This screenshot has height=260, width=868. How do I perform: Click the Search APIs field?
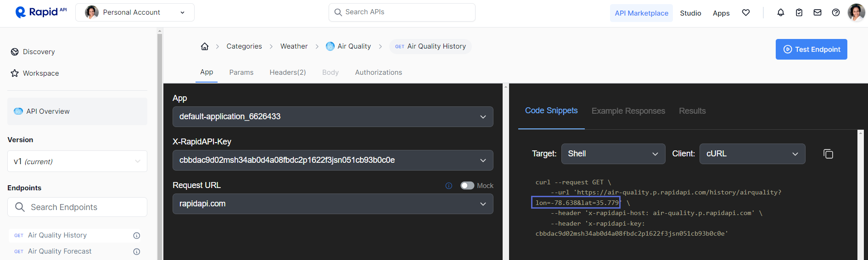pos(402,12)
